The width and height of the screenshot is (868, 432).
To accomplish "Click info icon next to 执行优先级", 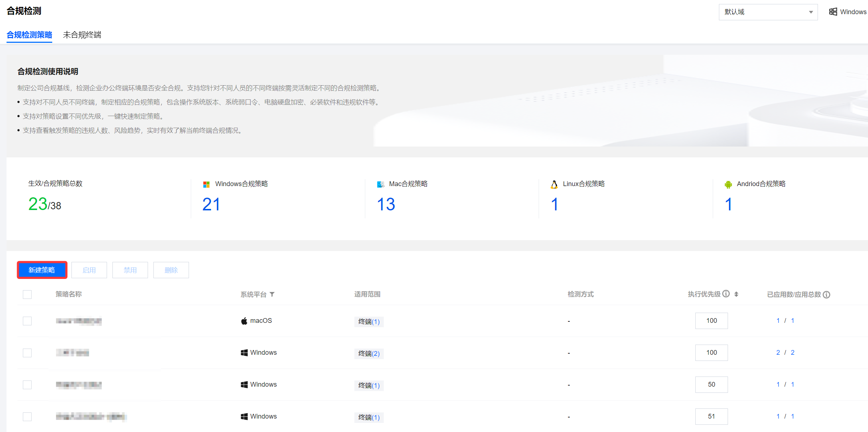I will 726,294.
